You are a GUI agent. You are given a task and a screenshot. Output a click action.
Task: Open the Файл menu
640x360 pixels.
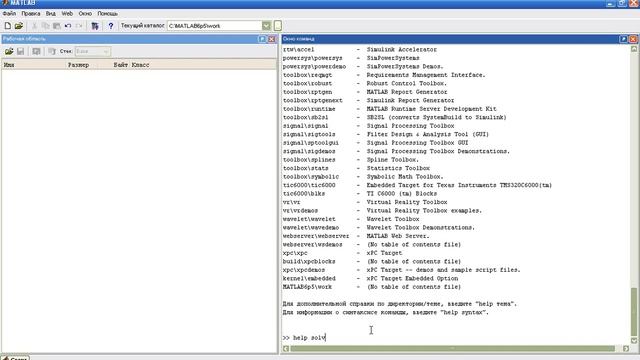9,13
